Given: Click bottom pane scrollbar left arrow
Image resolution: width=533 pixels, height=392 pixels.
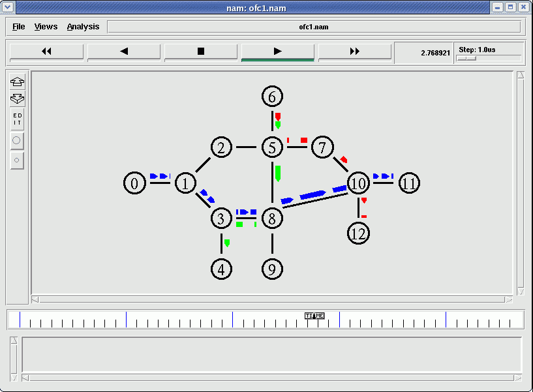Looking at the screenshot, I should click(x=25, y=378).
